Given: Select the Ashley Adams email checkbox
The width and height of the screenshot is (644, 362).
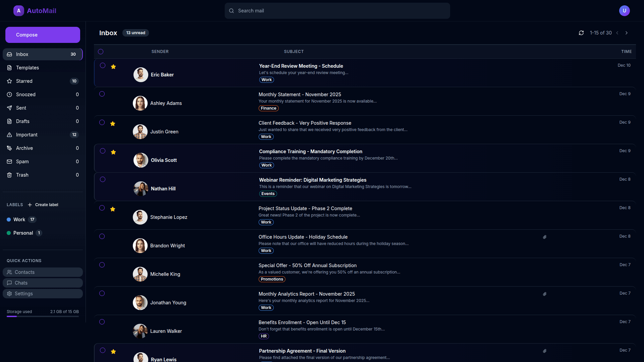Looking at the screenshot, I should (102, 94).
